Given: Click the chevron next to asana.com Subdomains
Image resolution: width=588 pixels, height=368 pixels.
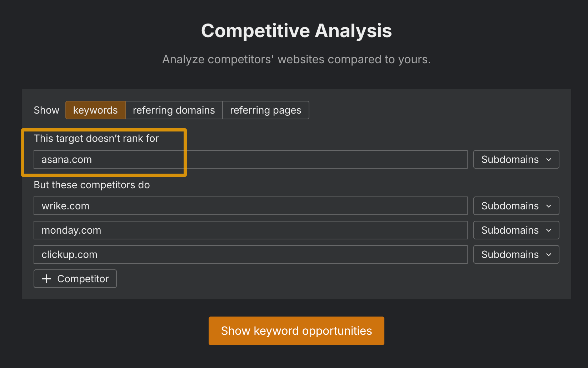Looking at the screenshot, I should point(549,160).
